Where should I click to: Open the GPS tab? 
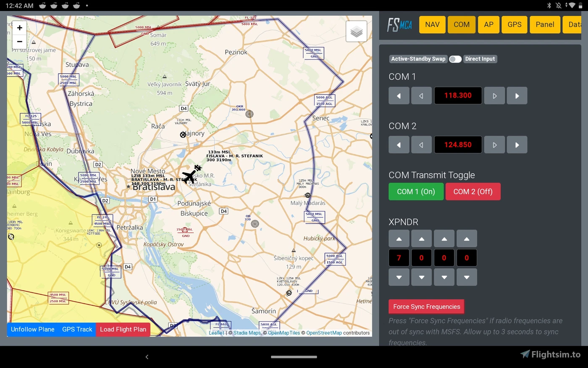point(514,24)
